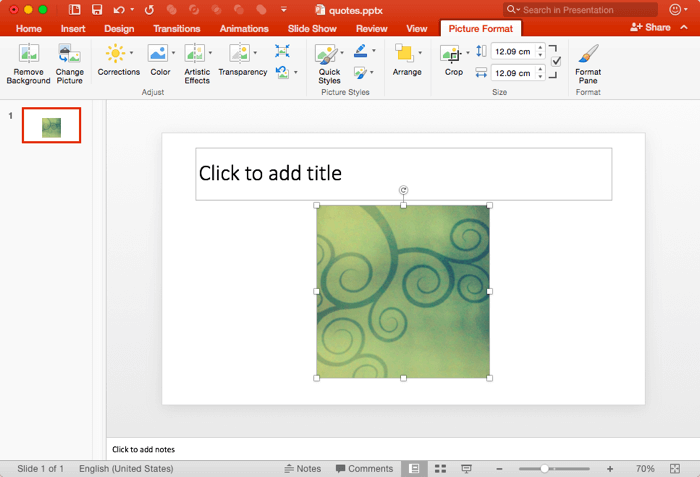The width and height of the screenshot is (700, 477).
Task: Open the Animations tab
Action: click(244, 29)
